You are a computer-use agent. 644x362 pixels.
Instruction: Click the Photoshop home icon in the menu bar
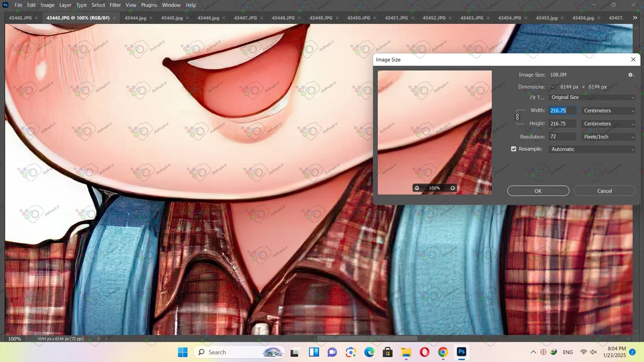[x=6, y=5]
